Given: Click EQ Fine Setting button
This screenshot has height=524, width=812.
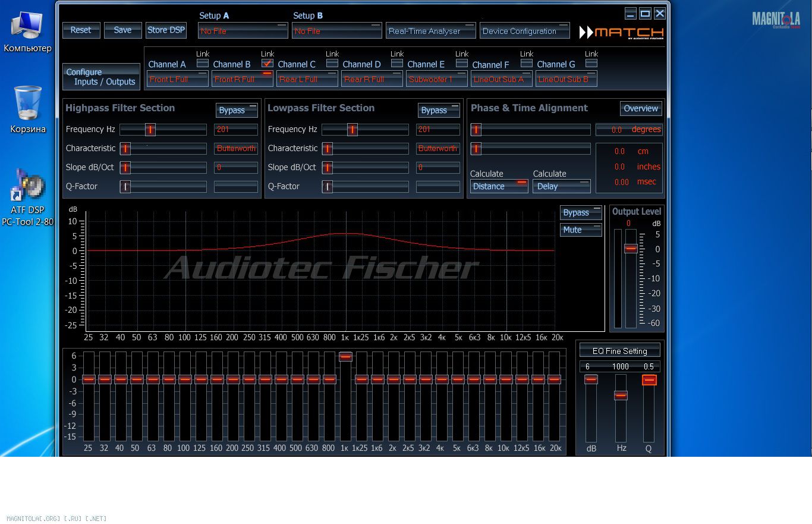Looking at the screenshot, I should pyautogui.click(x=619, y=350).
